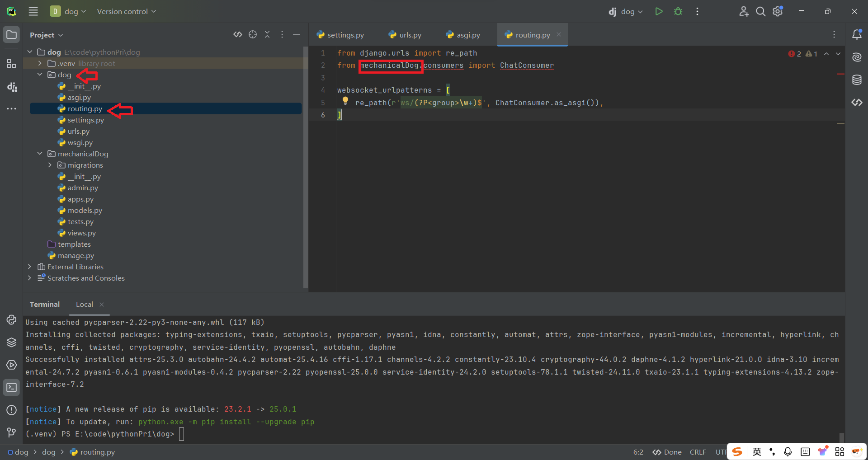
Task: Collapse all nodes in Project tree
Action: pyautogui.click(x=267, y=34)
